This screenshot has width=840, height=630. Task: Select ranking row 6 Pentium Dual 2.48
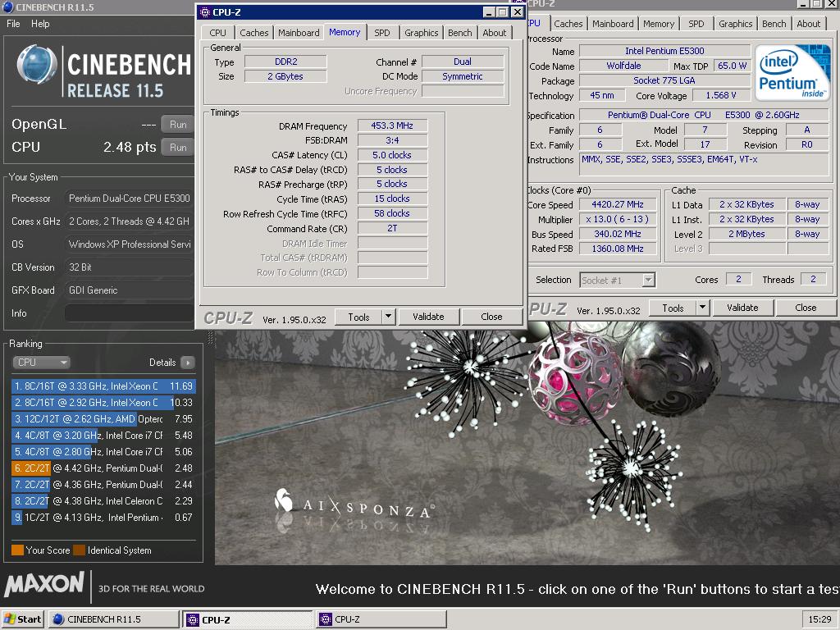pyautogui.click(x=103, y=468)
